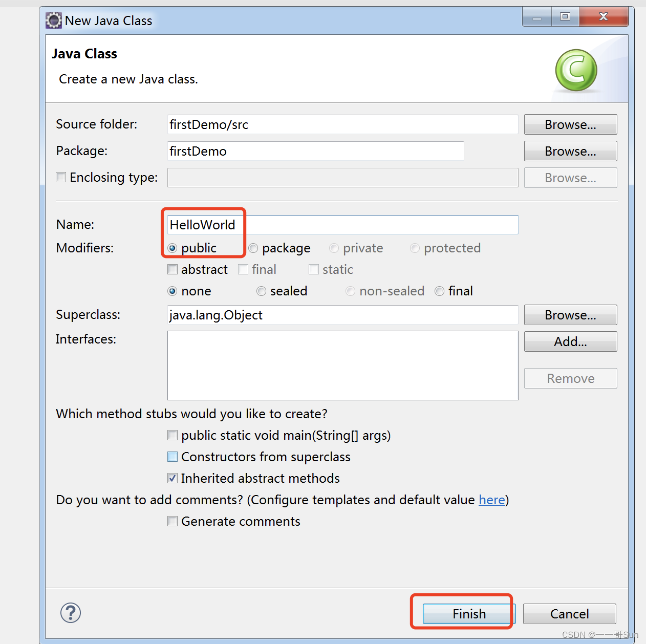Click the green Java class icon

[576, 71]
